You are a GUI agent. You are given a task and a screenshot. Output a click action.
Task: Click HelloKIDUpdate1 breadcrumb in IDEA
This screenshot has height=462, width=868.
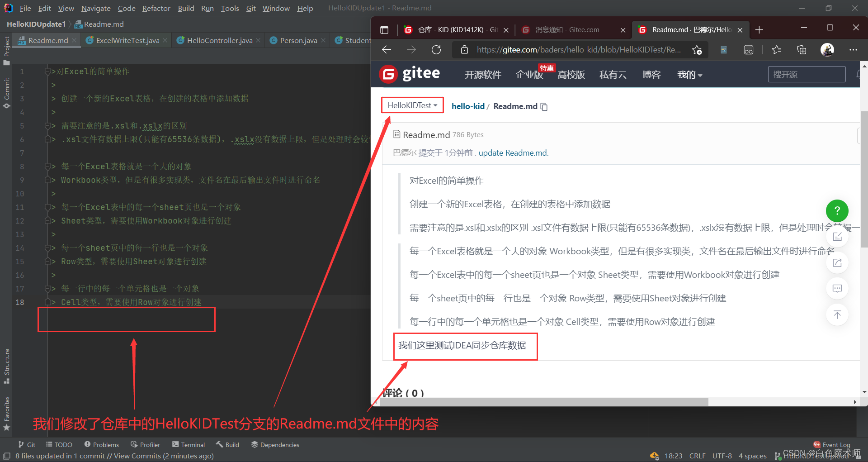coord(36,24)
